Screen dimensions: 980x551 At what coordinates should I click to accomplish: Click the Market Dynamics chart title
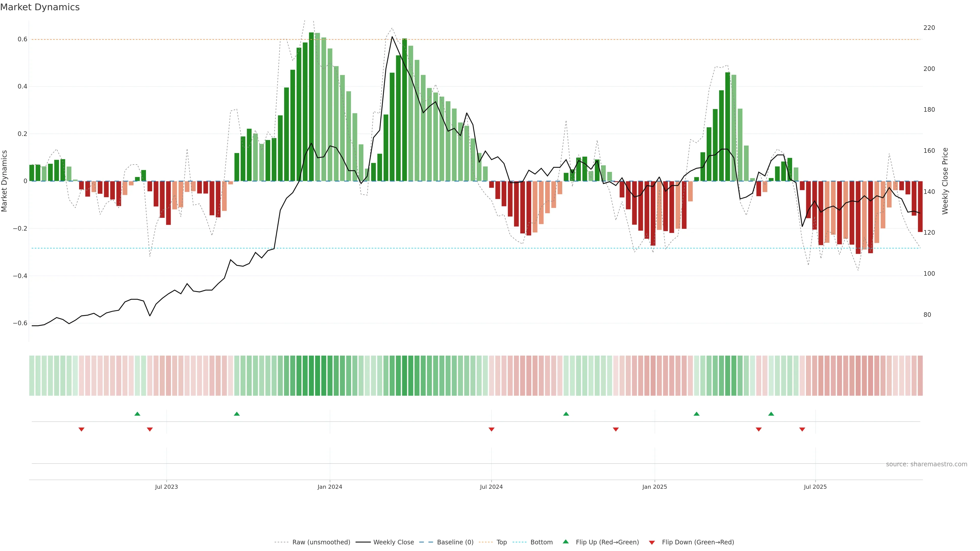coord(40,7)
